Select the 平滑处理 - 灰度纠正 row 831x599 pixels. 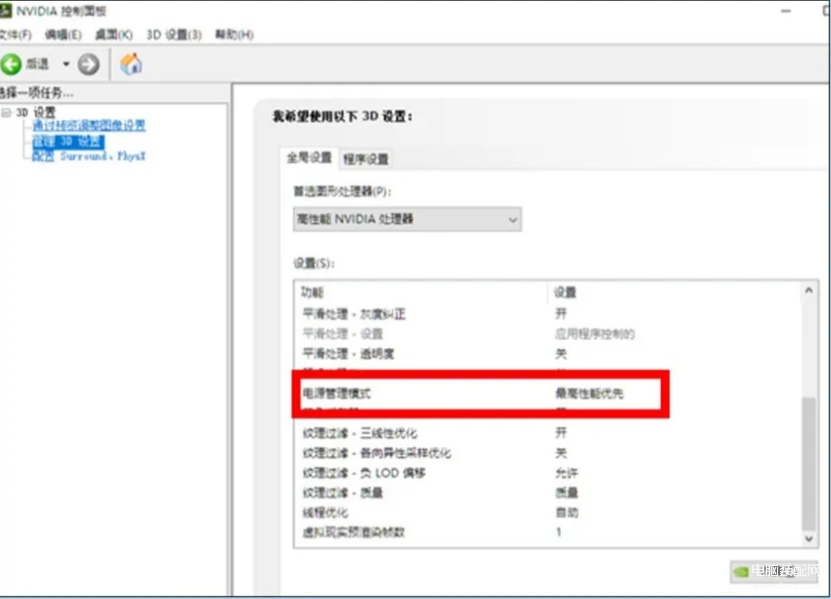[547, 314]
